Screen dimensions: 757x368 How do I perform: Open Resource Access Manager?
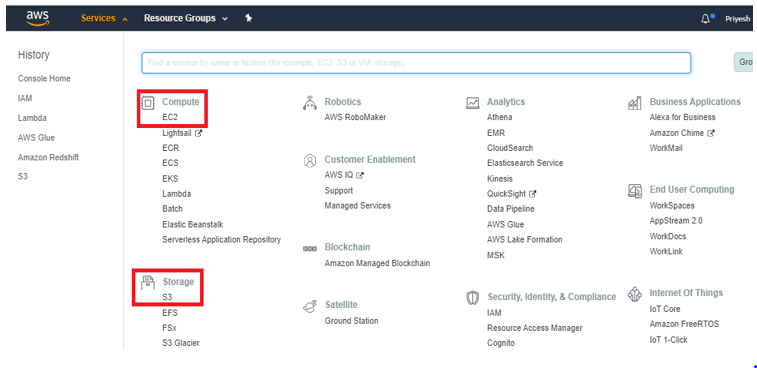click(535, 328)
